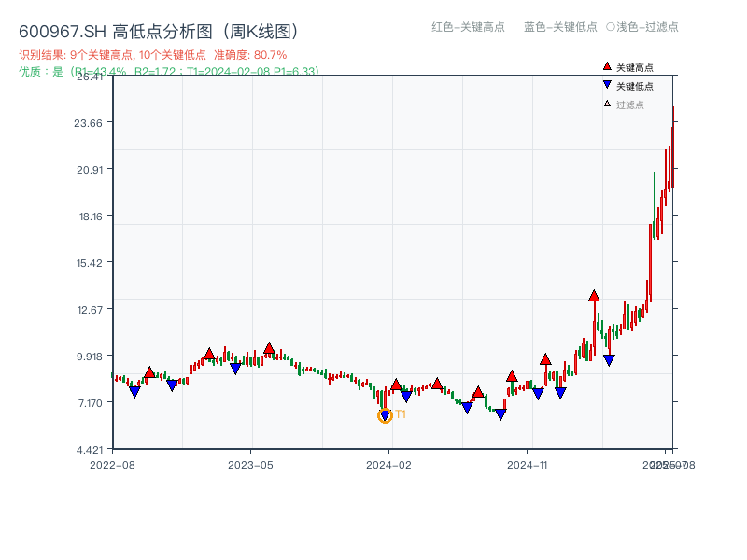Click the 2024-02 x-axis label
747x560 pixels.
(388, 465)
